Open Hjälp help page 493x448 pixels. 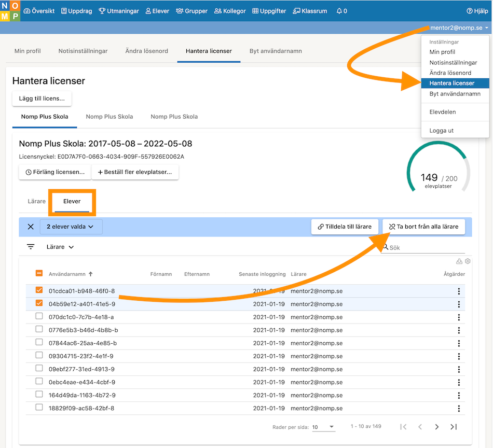[x=477, y=11]
